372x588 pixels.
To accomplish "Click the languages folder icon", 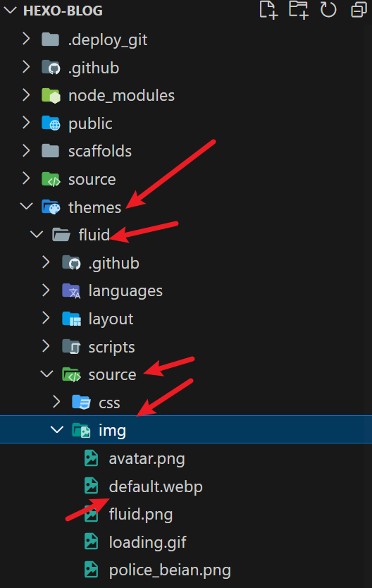I will click(71, 291).
